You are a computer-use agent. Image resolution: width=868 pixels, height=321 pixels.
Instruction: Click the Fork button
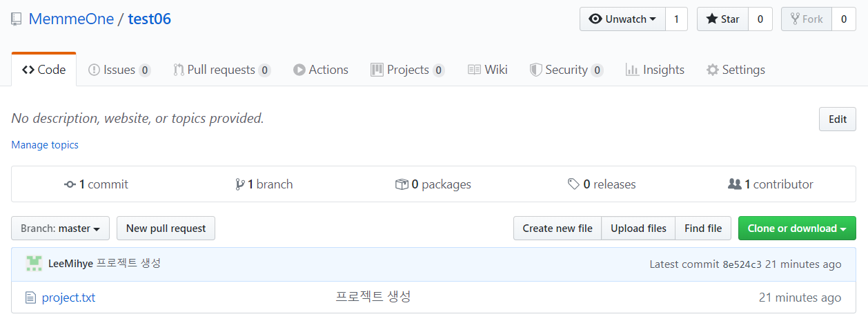tap(806, 19)
